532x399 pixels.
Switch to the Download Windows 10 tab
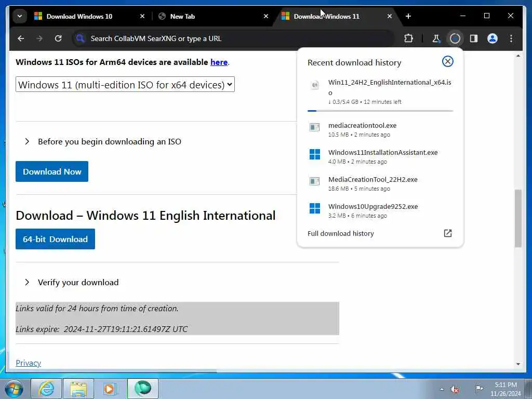pyautogui.click(x=79, y=16)
